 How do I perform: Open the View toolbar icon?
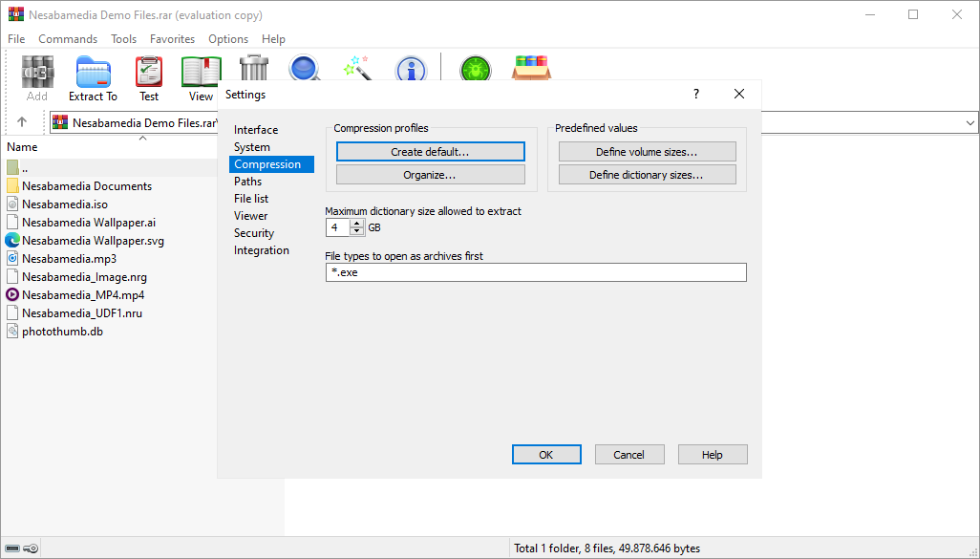tap(201, 76)
